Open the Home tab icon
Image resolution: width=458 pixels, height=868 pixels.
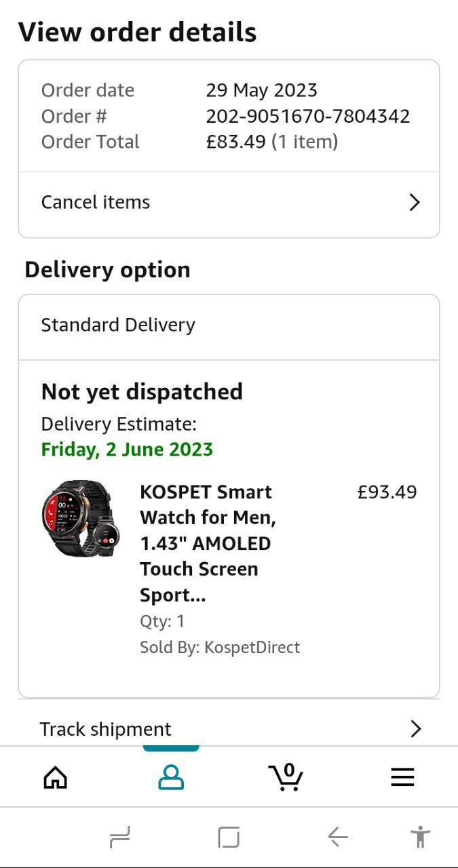(x=56, y=777)
